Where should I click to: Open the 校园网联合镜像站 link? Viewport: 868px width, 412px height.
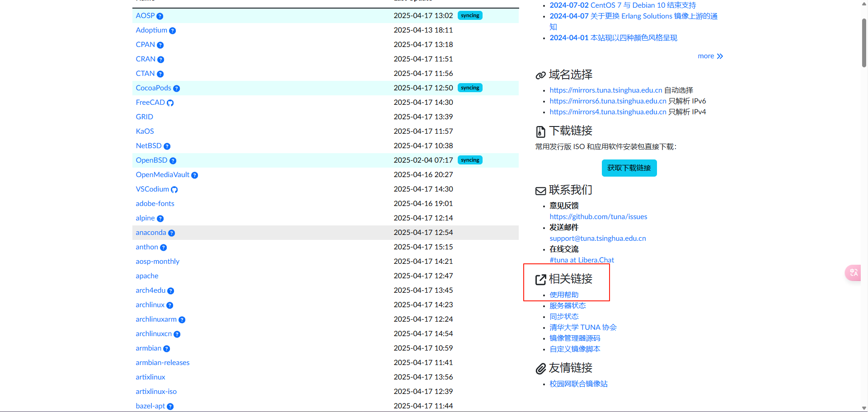click(x=578, y=384)
